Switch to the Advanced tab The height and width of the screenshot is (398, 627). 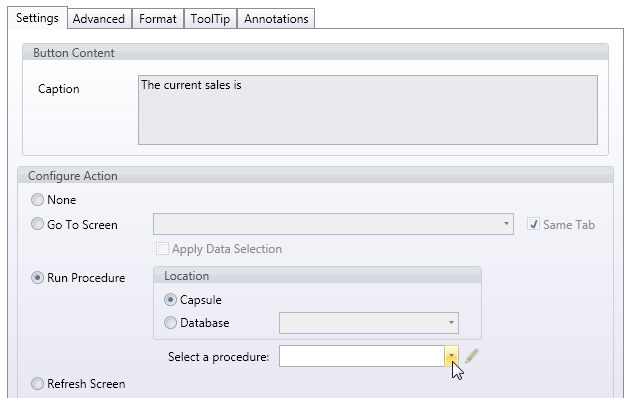(x=99, y=19)
